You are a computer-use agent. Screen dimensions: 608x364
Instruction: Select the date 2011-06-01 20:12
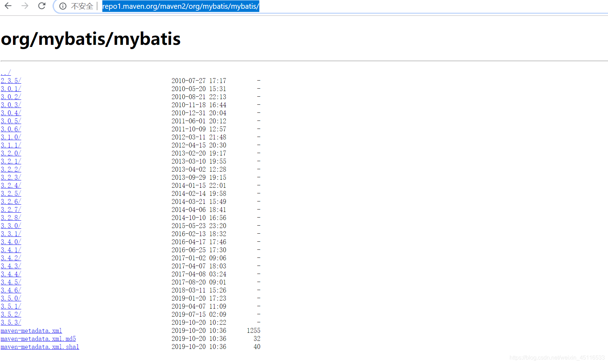click(x=199, y=121)
